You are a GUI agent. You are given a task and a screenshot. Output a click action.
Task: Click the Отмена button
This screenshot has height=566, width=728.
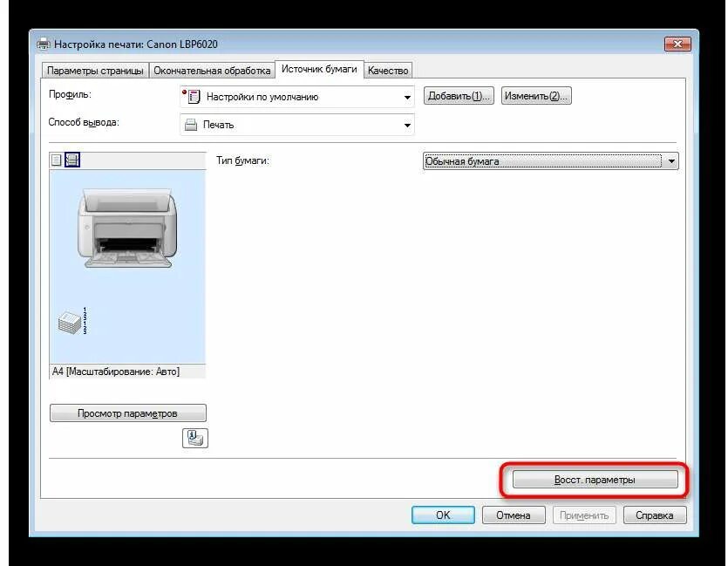514,515
